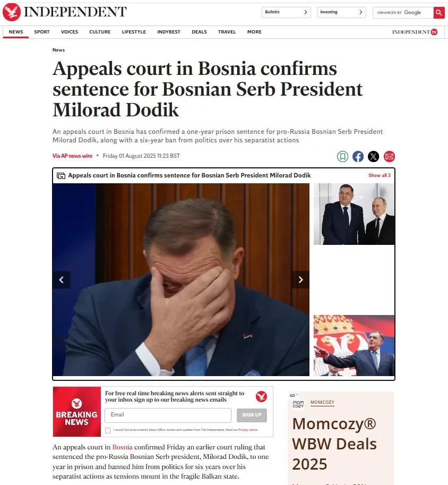Open the Dodik and Putin thumbnail
Viewport: 448px width, 485px height.
[x=354, y=214]
